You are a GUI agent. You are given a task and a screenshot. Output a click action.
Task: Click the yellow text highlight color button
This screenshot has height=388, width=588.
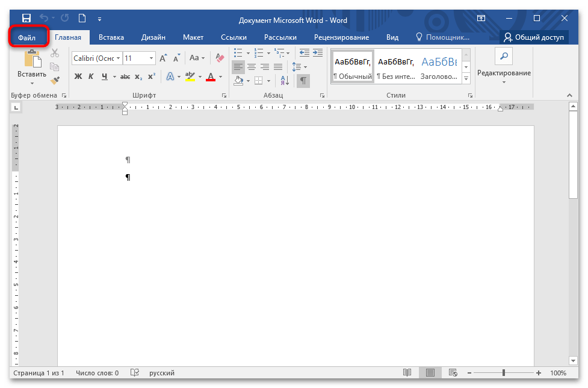point(191,77)
